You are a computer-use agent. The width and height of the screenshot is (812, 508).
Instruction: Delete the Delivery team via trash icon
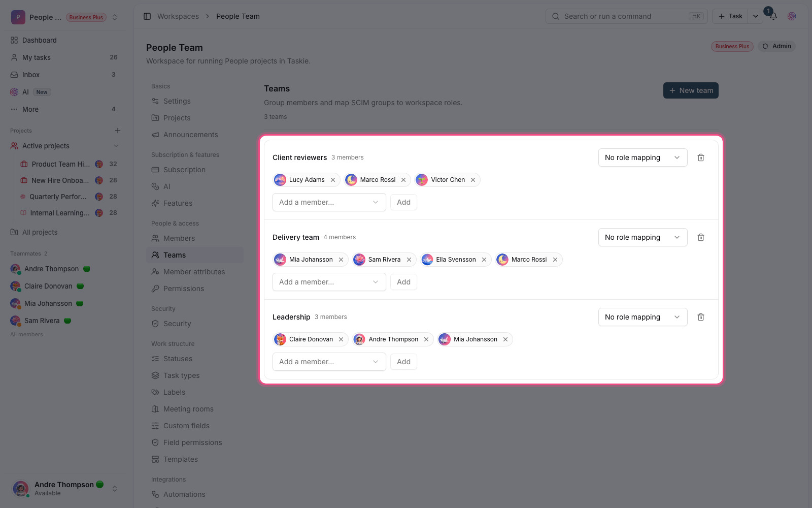(701, 237)
